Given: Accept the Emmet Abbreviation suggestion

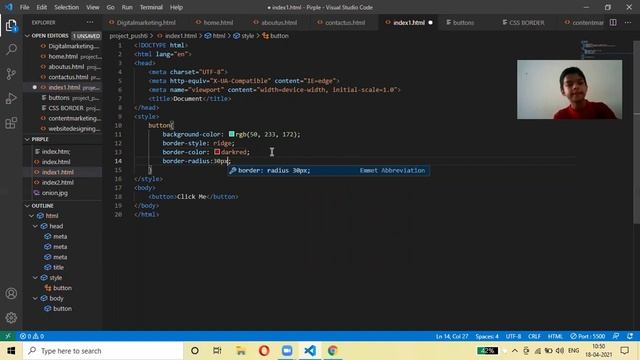Looking at the screenshot, I should coord(328,171).
